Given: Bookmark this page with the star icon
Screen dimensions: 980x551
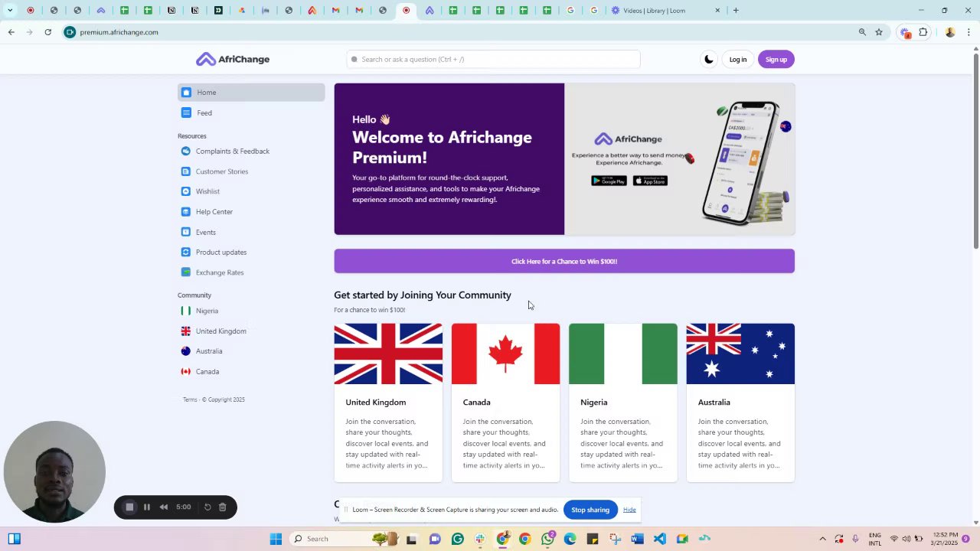Looking at the screenshot, I should pyautogui.click(x=879, y=32).
